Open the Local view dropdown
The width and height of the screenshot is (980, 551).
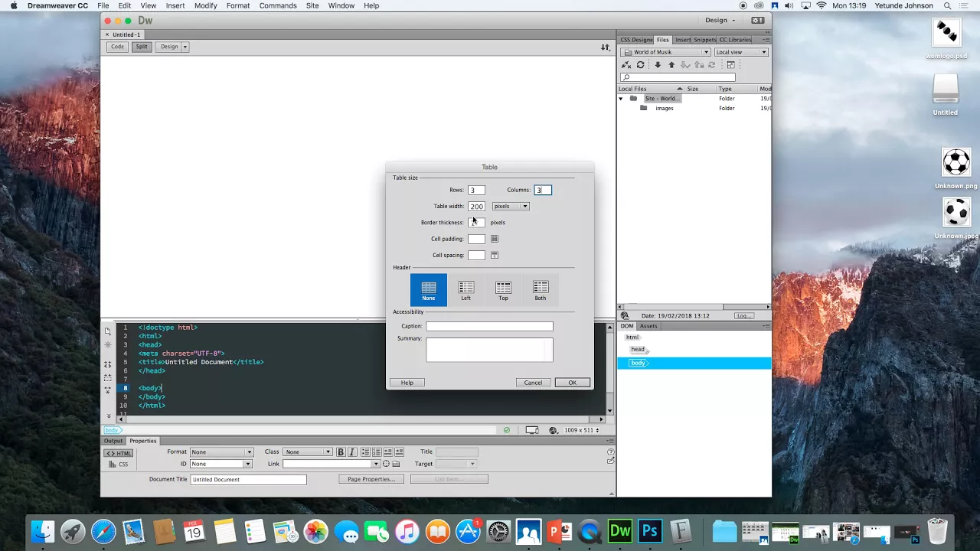point(741,52)
